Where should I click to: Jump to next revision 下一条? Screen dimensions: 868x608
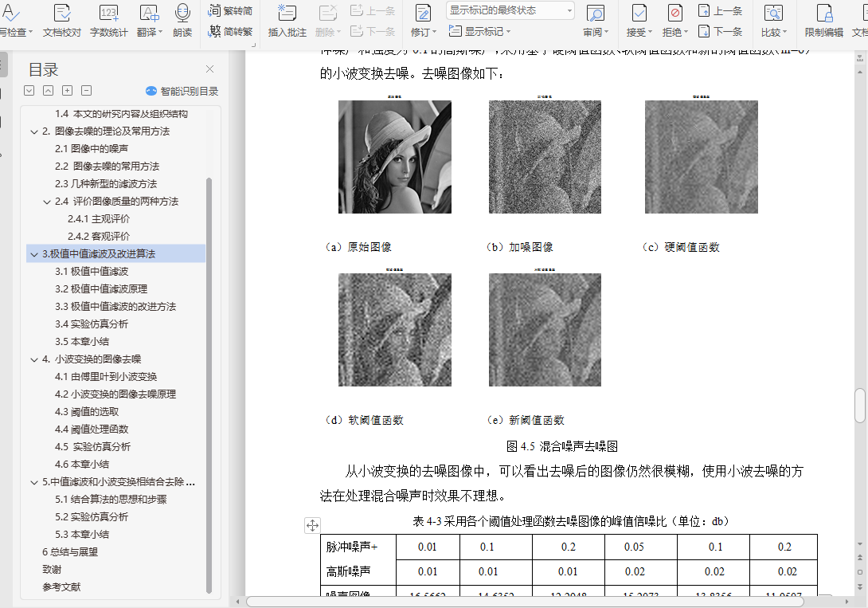pyautogui.click(x=720, y=32)
